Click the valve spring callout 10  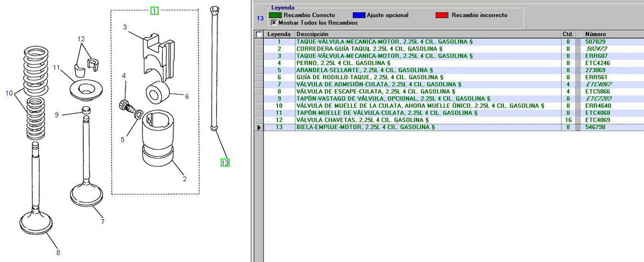pos(9,94)
